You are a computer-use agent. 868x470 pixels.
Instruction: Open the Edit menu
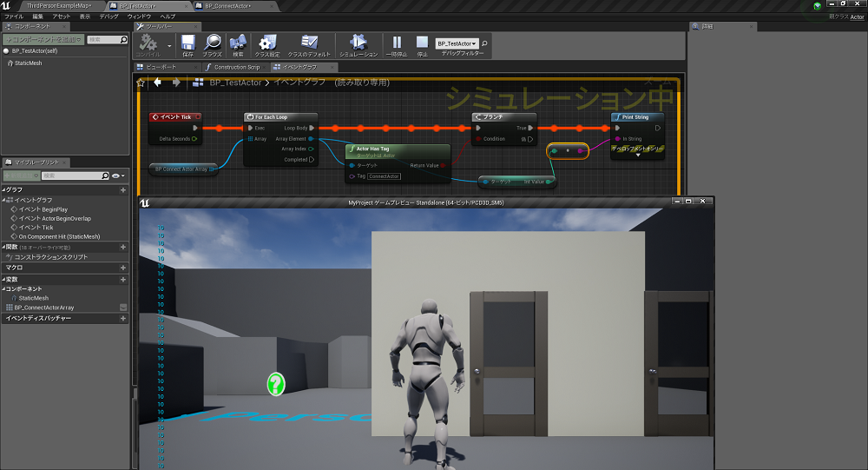[x=37, y=17]
